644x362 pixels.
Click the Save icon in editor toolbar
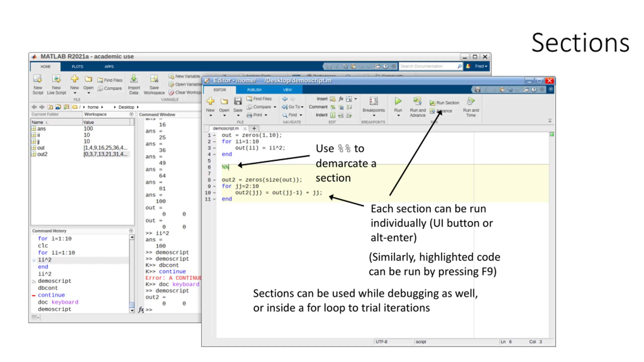pos(237,101)
